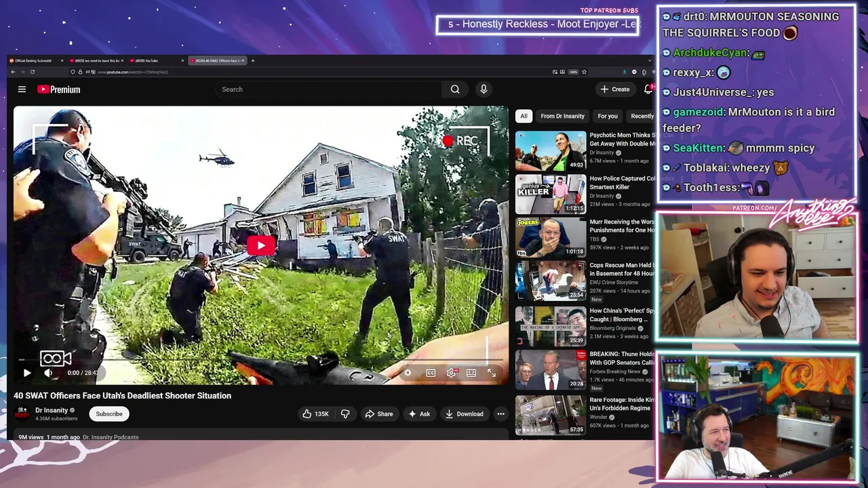Viewport: 868px width, 488px height.
Task: Open the browser downloads arrow icon
Action: [x=625, y=72]
